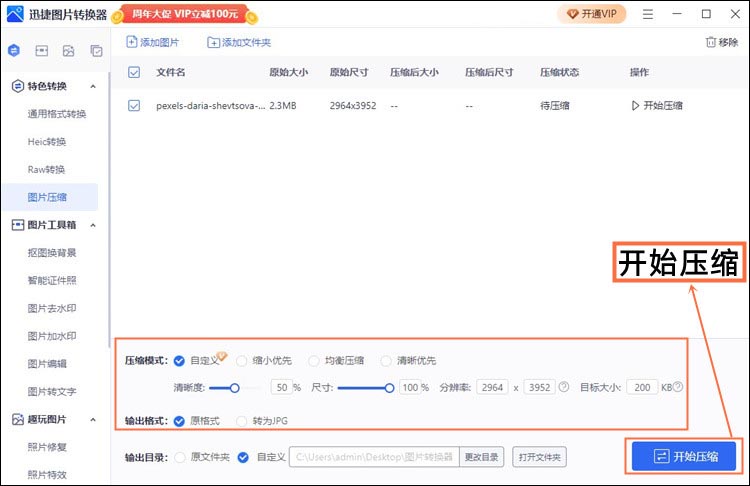Uncheck the pexels-daria-shevtsova file checkbox
Viewport: 750px width, 486px height.
pos(134,105)
